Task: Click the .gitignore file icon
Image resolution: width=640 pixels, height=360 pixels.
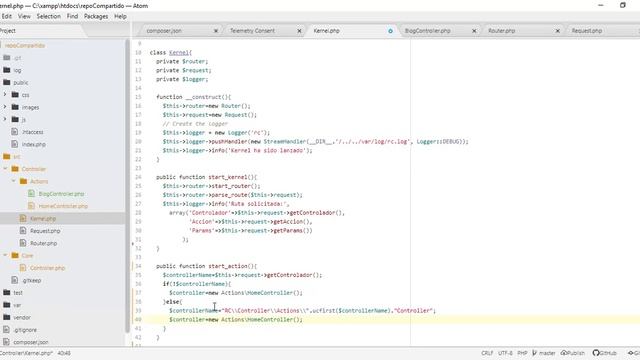Action: (6, 329)
